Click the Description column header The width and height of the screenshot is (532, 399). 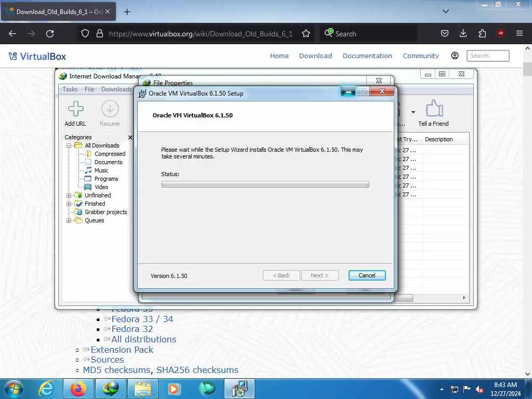[438, 139]
